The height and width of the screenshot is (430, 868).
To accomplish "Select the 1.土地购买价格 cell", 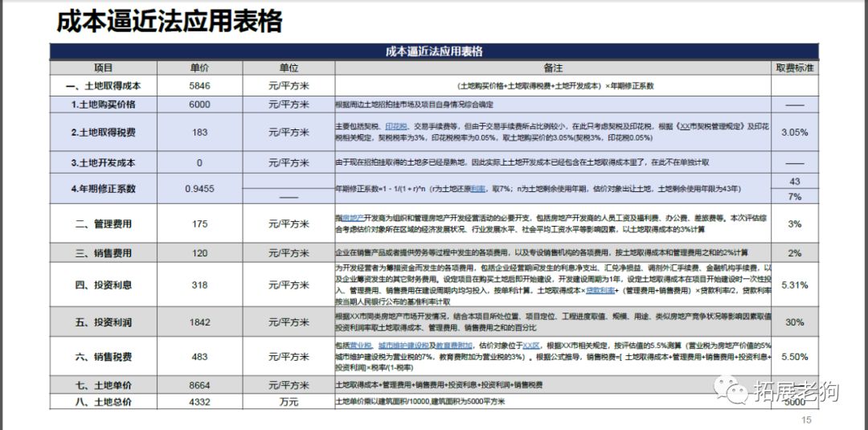I will click(104, 104).
